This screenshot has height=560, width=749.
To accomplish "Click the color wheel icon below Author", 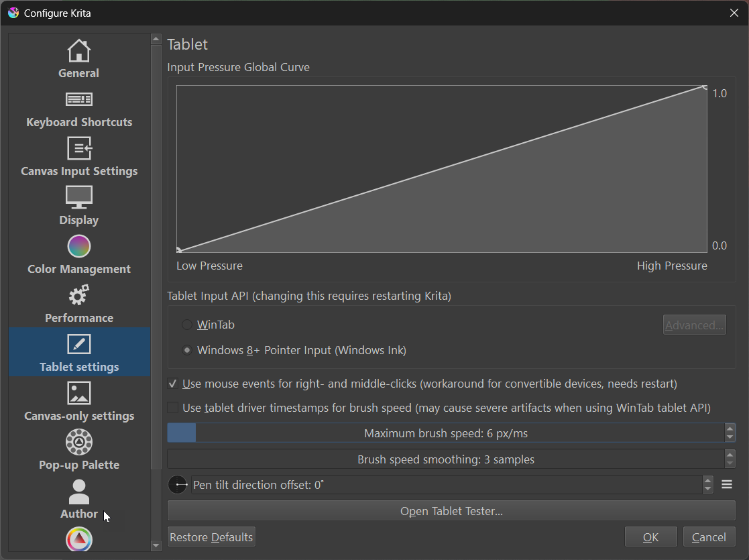I will 79,539.
